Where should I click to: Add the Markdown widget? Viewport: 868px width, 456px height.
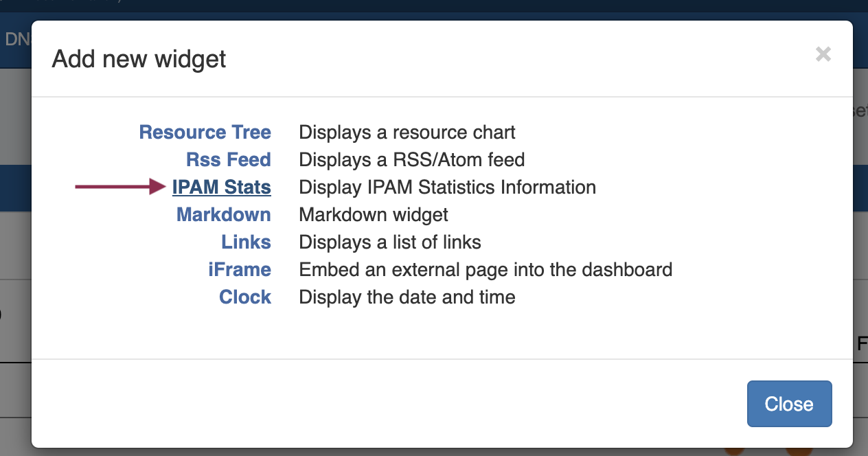tap(223, 215)
